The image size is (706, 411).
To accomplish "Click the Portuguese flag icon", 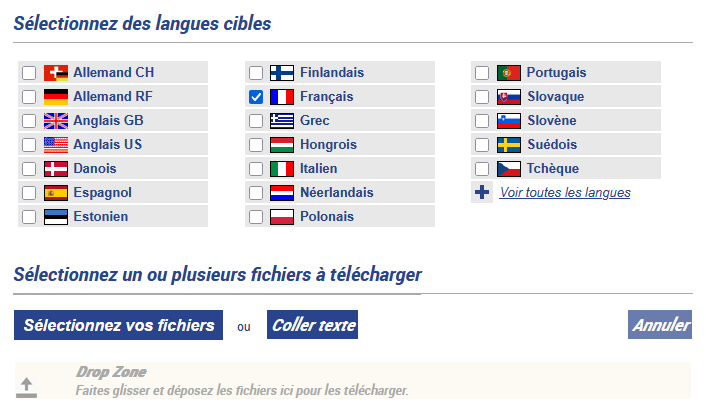I will pyautogui.click(x=509, y=73).
